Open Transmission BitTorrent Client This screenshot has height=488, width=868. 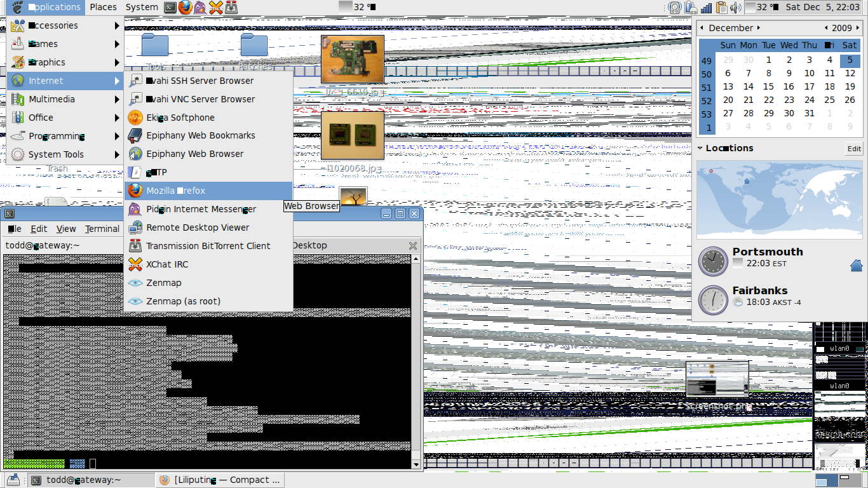tap(208, 246)
